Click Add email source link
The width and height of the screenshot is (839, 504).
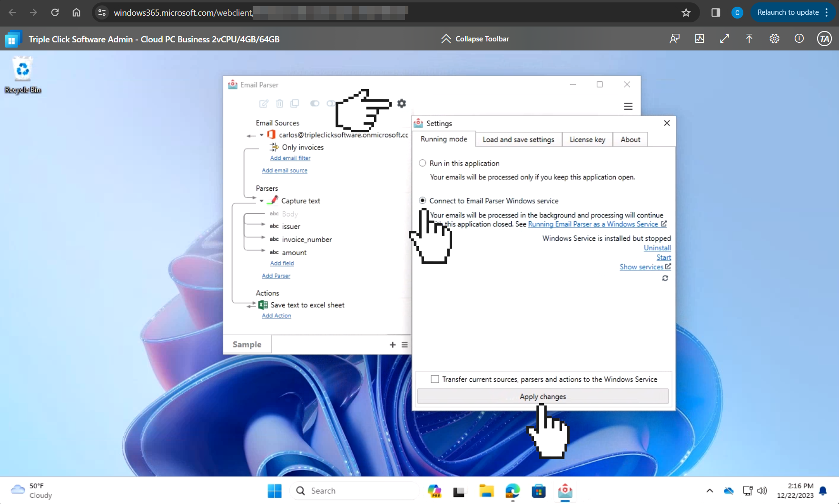[x=285, y=170]
